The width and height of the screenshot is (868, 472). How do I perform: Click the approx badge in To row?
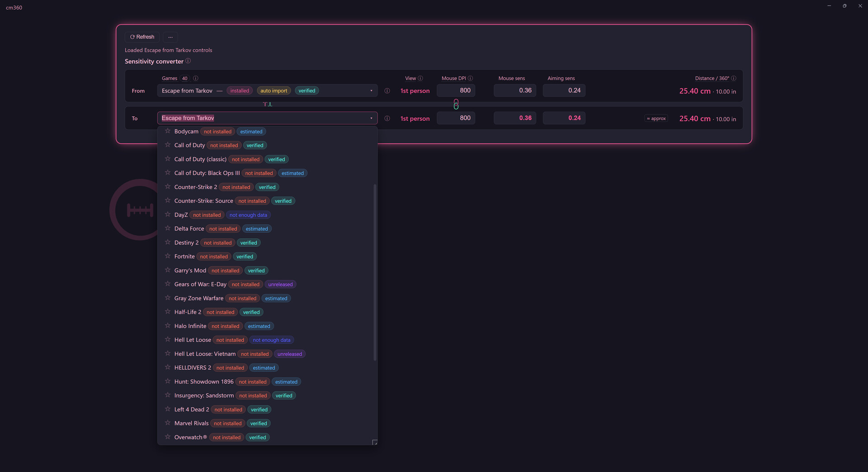point(656,118)
